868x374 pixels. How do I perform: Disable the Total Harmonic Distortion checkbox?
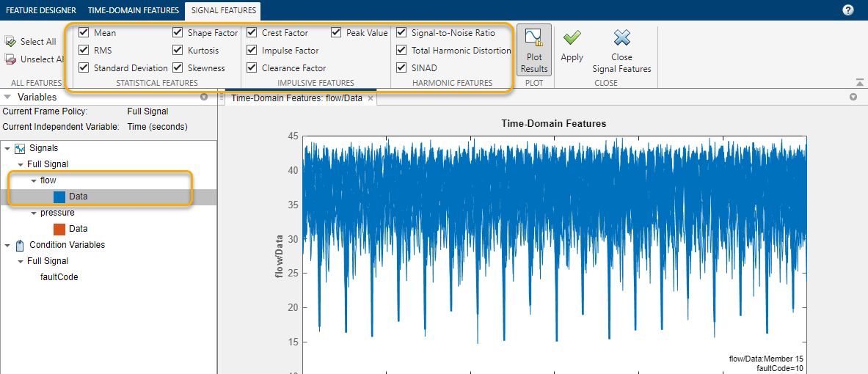click(x=401, y=51)
